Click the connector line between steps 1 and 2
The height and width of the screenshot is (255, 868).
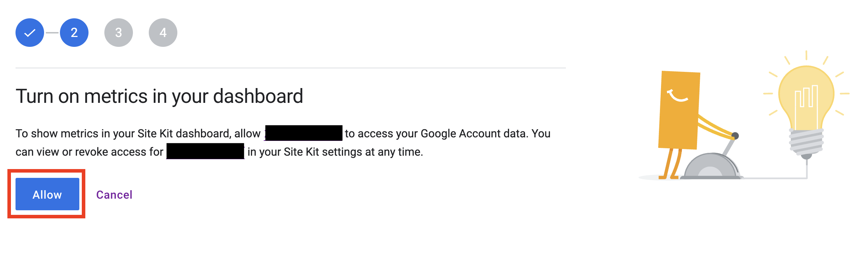coord(52,33)
